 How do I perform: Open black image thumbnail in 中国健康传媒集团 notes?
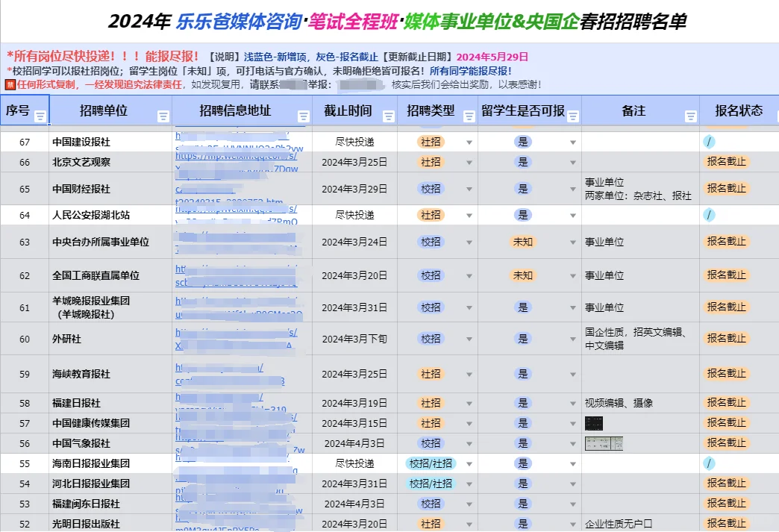pos(594,423)
